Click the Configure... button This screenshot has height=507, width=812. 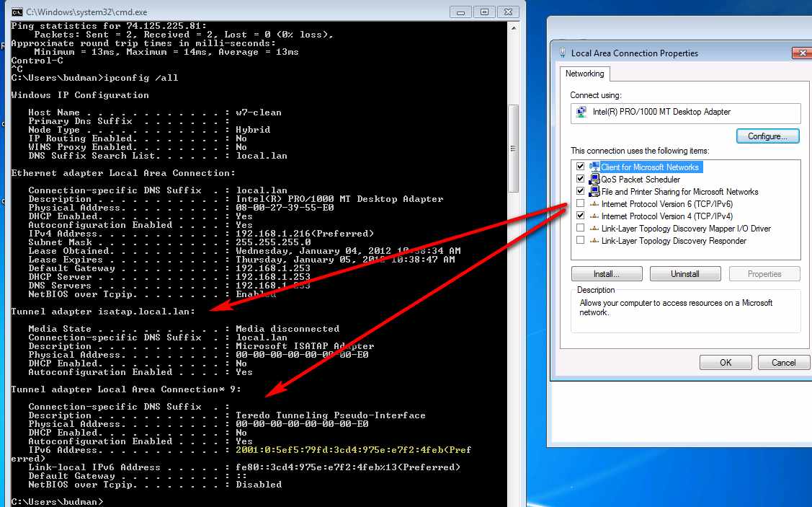[x=767, y=136]
